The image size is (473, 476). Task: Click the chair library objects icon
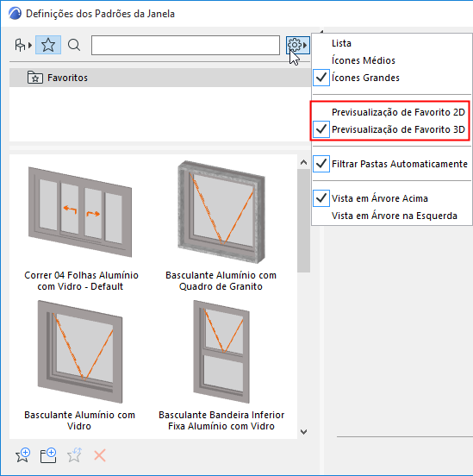tap(20, 45)
